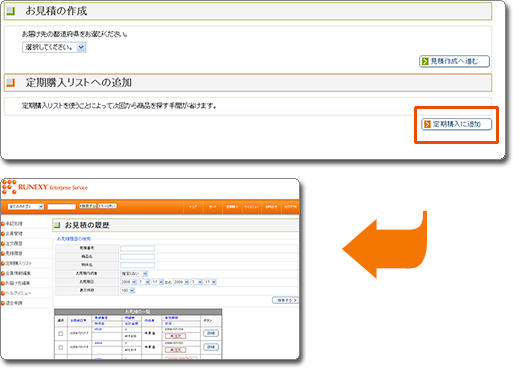The image size is (532, 380).
Task: Focus the 物件名 input field
Action: [x=137, y=265]
